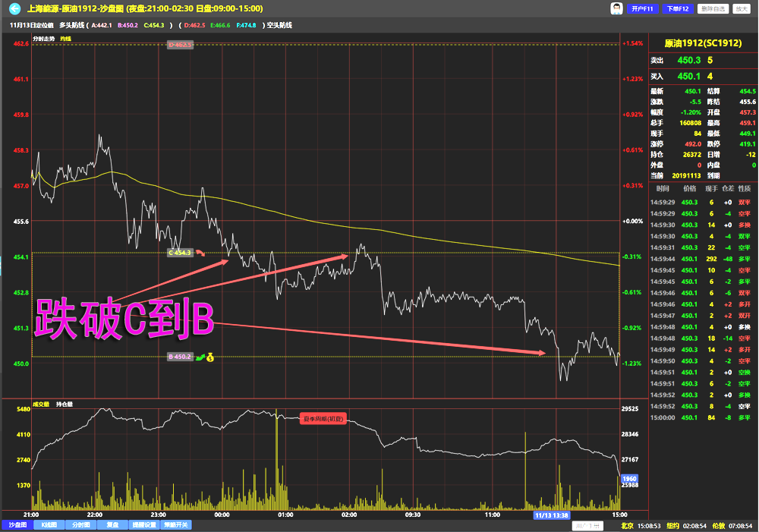
Task: Click 删除自选 to remove from watchlist
Action: tap(712, 8)
